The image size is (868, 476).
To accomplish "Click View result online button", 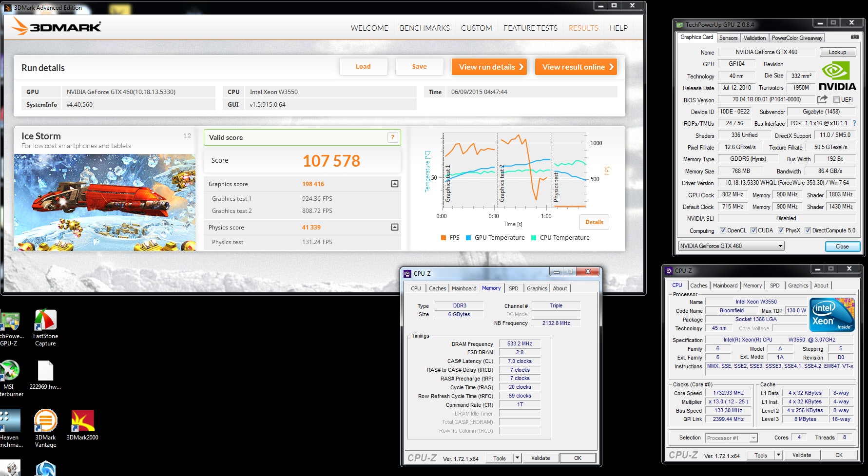I will pyautogui.click(x=576, y=67).
